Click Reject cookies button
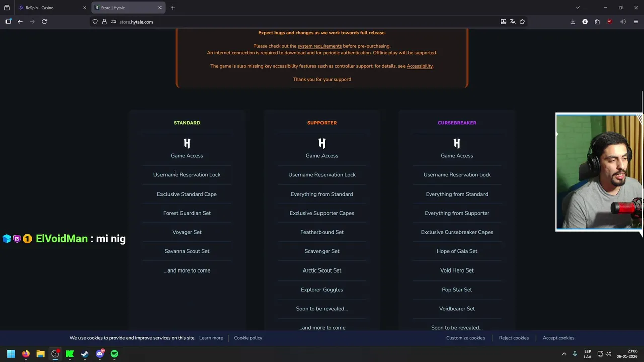Image resolution: width=644 pixels, height=362 pixels. (514, 338)
